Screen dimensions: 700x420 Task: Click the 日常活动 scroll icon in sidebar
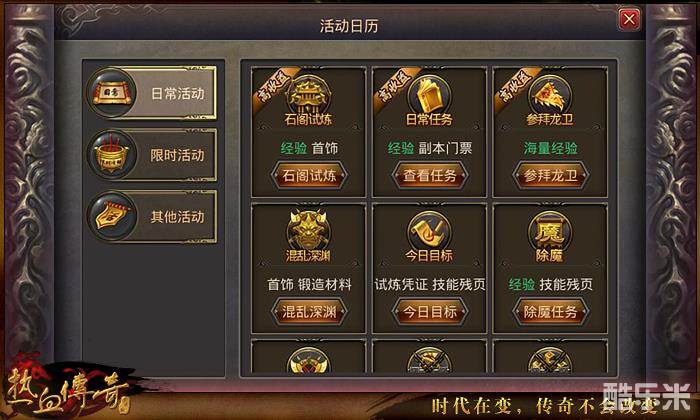point(112,93)
